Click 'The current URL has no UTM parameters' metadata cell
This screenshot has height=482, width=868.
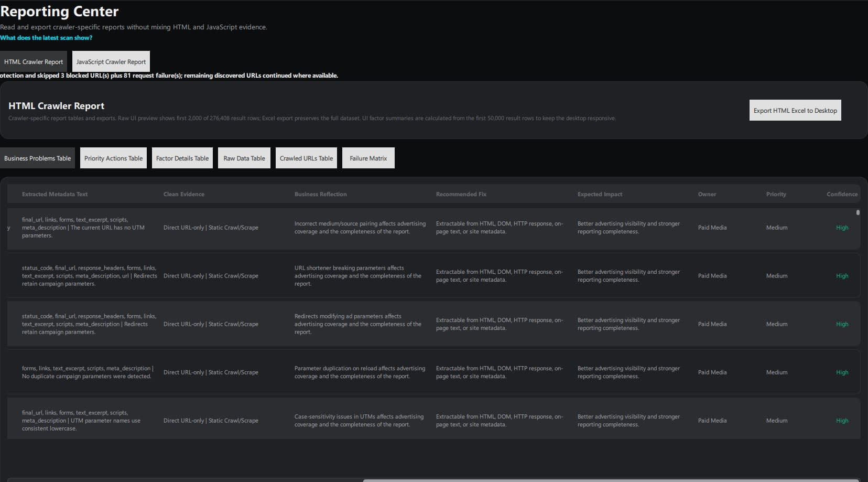(x=83, y=228)
